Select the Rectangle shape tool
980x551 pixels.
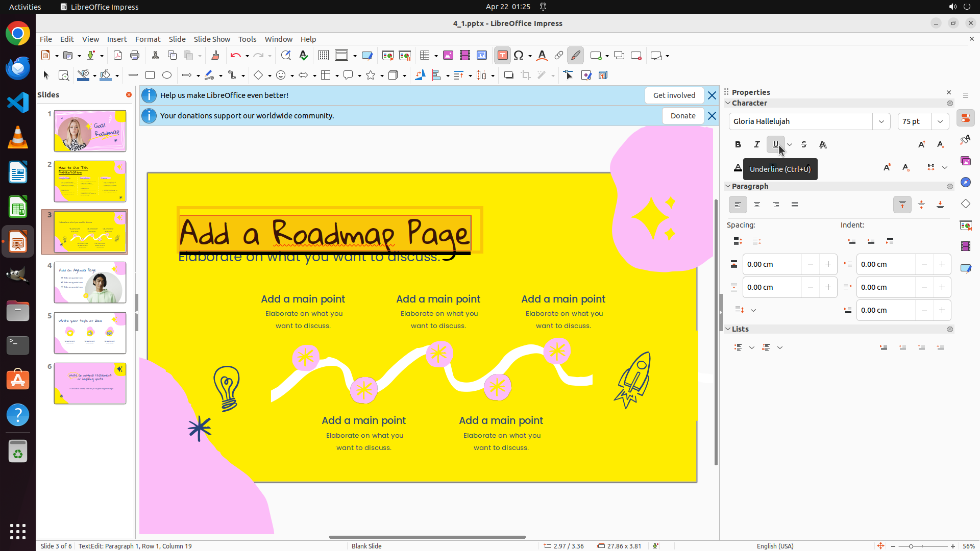[150, 75]
